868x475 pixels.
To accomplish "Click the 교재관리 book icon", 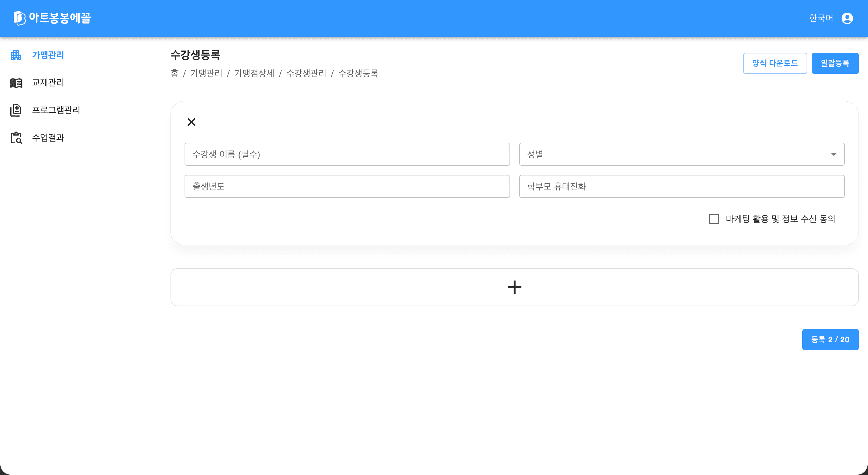I will [16, 83].
